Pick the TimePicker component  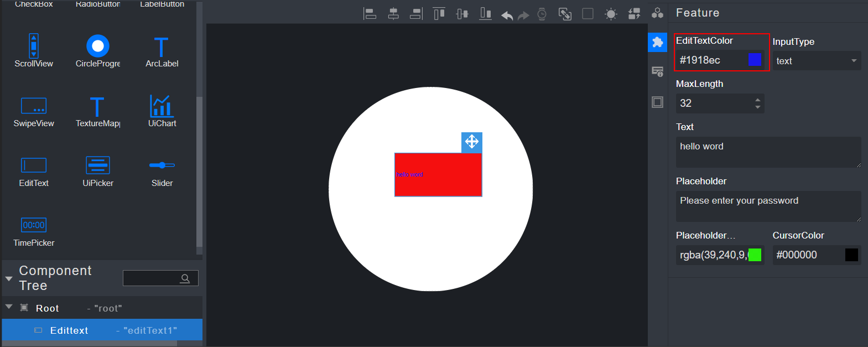(x=34, y=231)
